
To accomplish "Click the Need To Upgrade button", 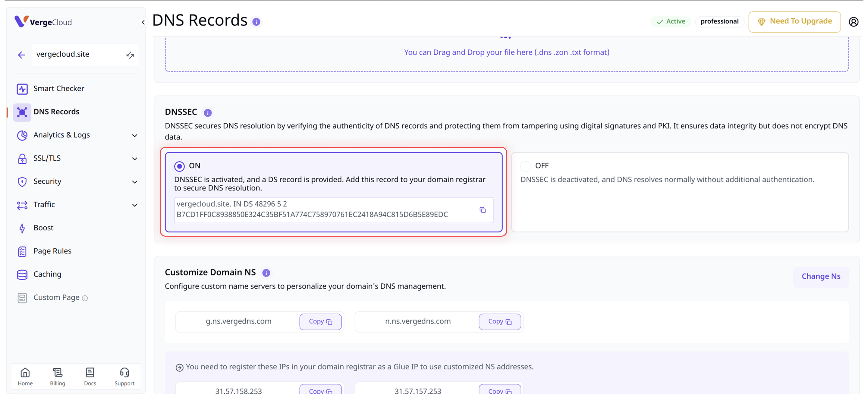I will 794,22.
